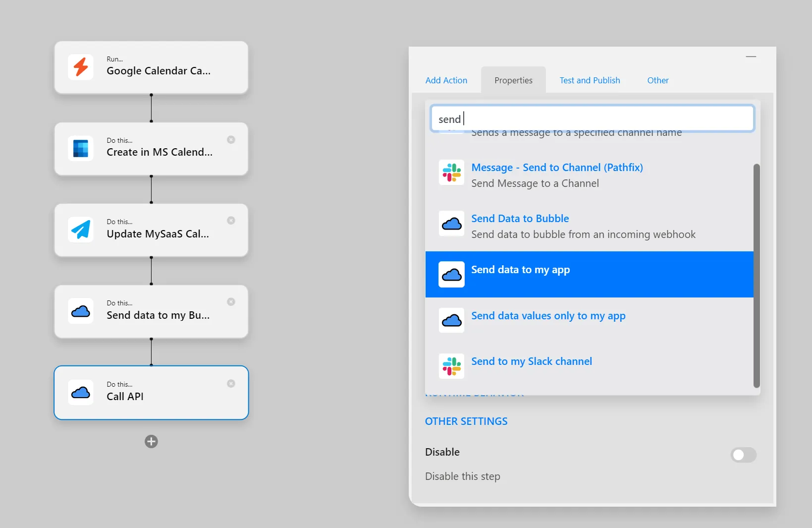This screenshot has width=812, height=528.
Task: Click 'Send data to bubble from an incoming webhook' description
Action: point(583,235)
